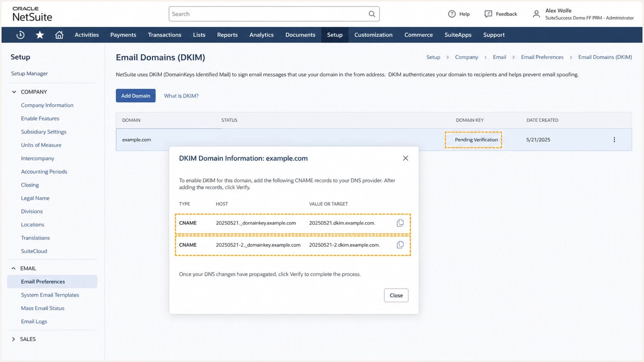
Task: Click the Feedback speech bubble icon
Action: (x=488, y=14)
